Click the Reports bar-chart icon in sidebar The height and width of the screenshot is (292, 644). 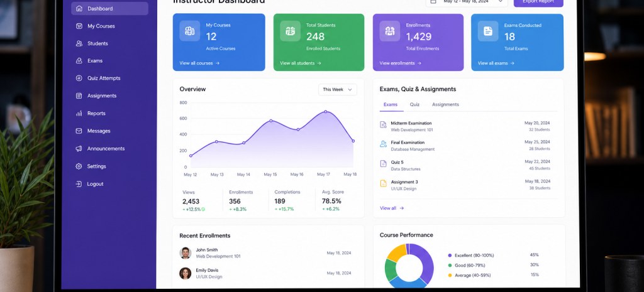(79, 113)
